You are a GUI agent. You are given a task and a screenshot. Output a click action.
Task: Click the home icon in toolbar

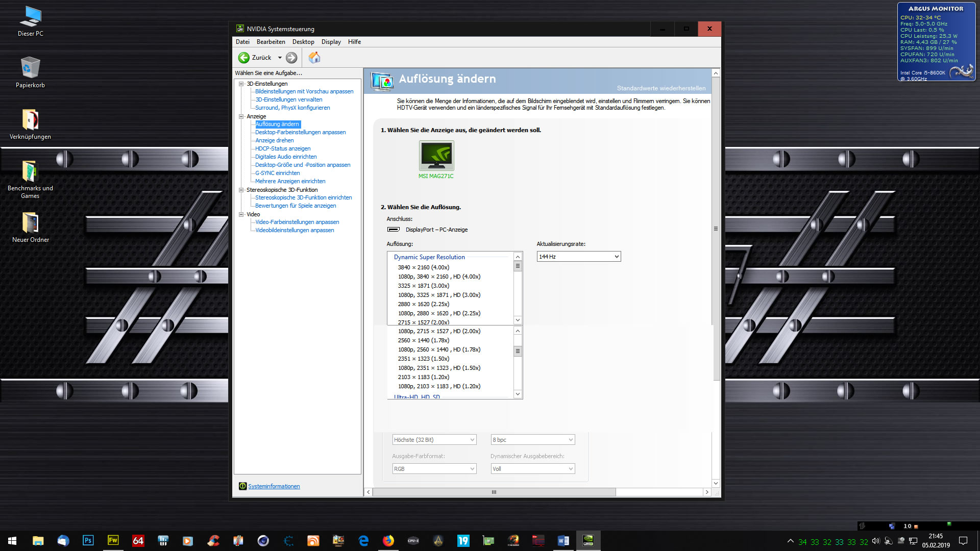click(x=314, y=58)
